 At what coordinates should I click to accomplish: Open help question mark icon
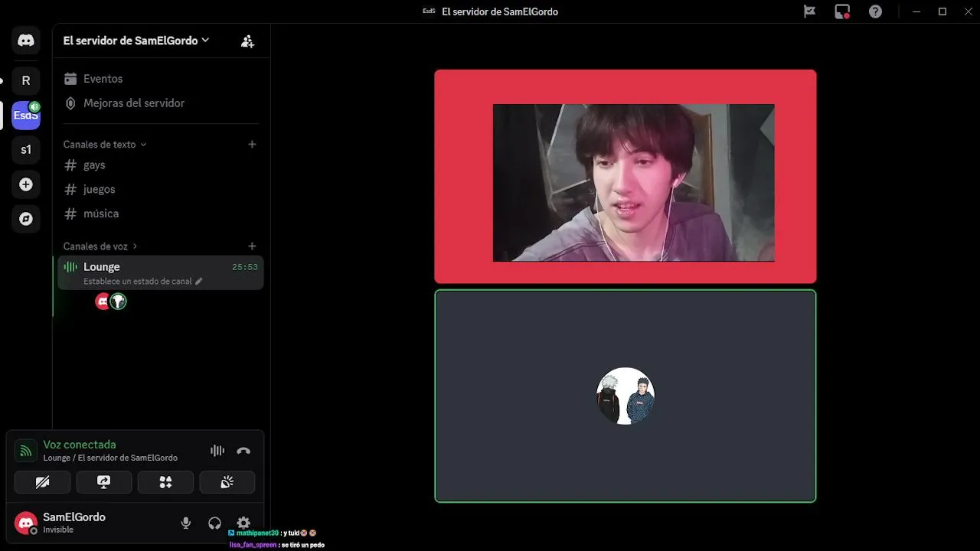(x=875, y=11)
